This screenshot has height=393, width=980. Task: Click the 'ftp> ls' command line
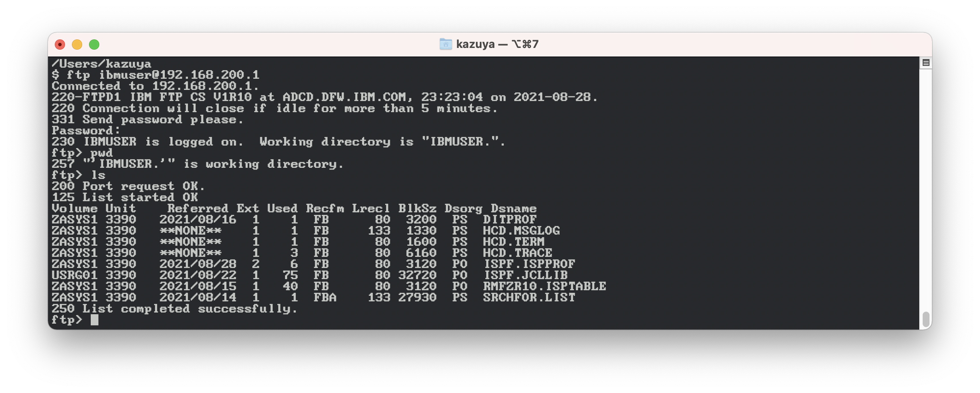(78, 175)
